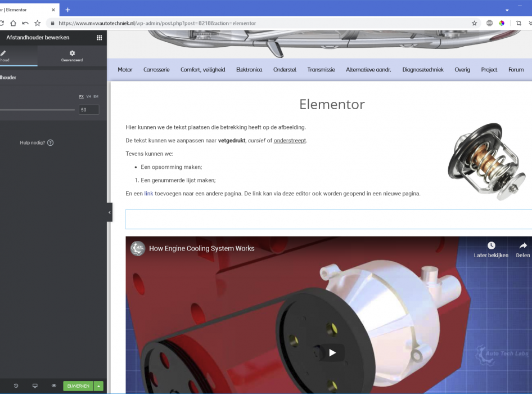The width and height of the screenshot is (532, 394).
Task: Open the Elementor widgets grid menu
Action: tap(99, 38)
